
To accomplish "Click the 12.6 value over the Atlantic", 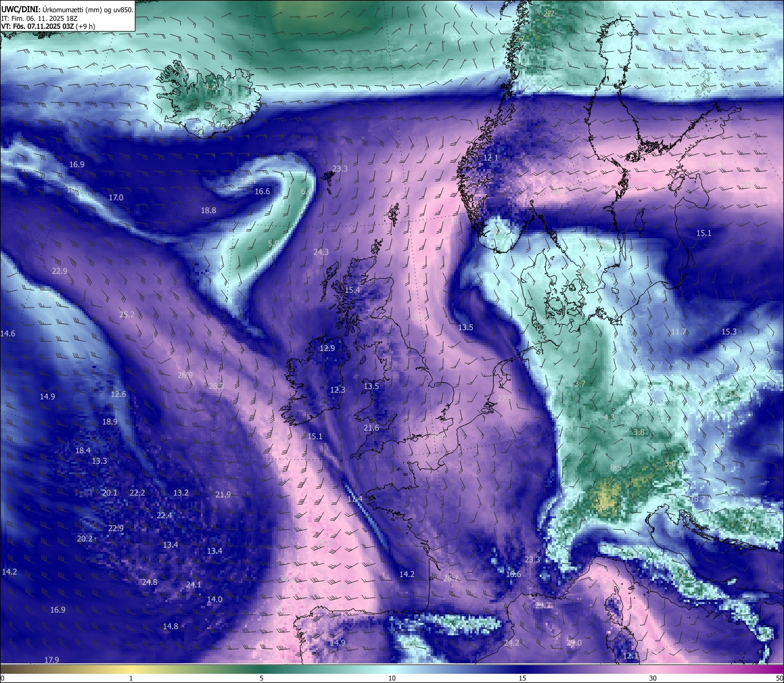I will [x=118, y=394].
